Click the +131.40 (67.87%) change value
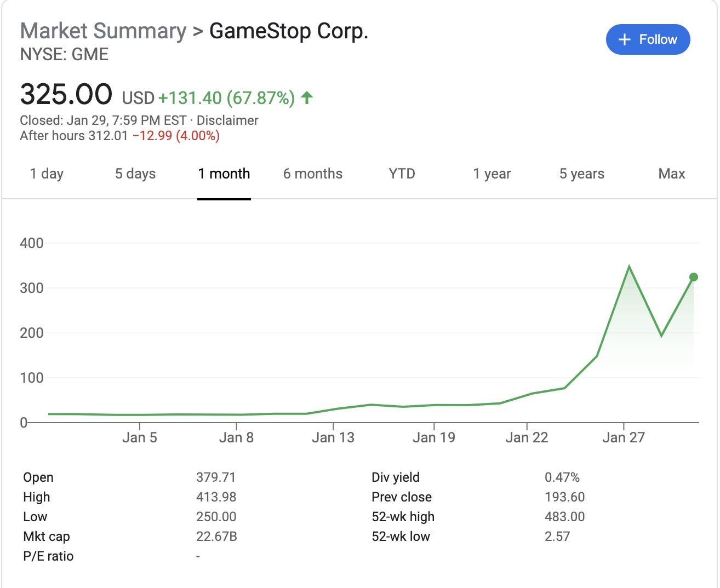The image size is (720, 588). coord(226,98)
